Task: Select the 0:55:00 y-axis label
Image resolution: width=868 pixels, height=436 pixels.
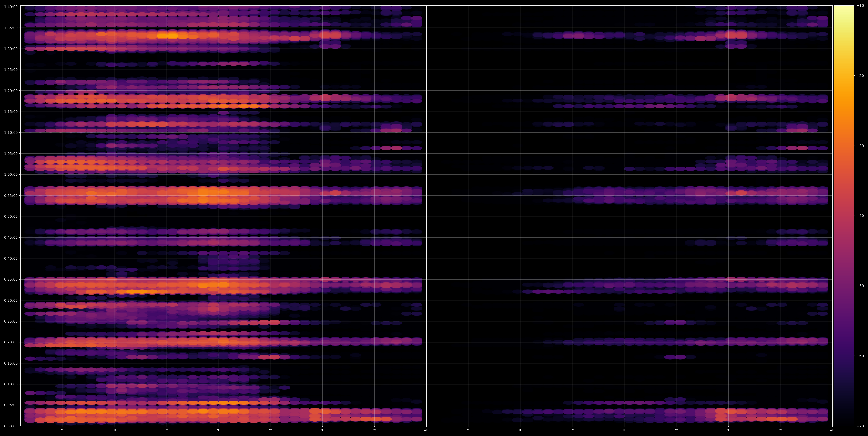Action: 11,196
